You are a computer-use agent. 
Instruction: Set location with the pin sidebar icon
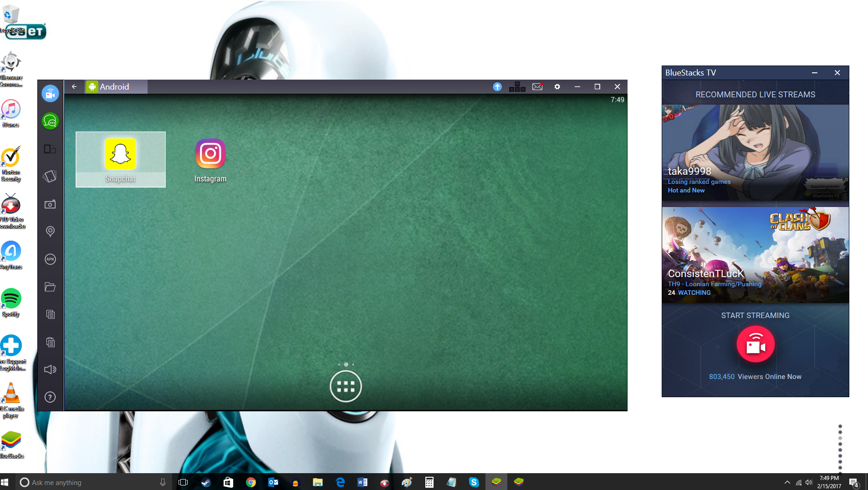(x=50, y=232)
